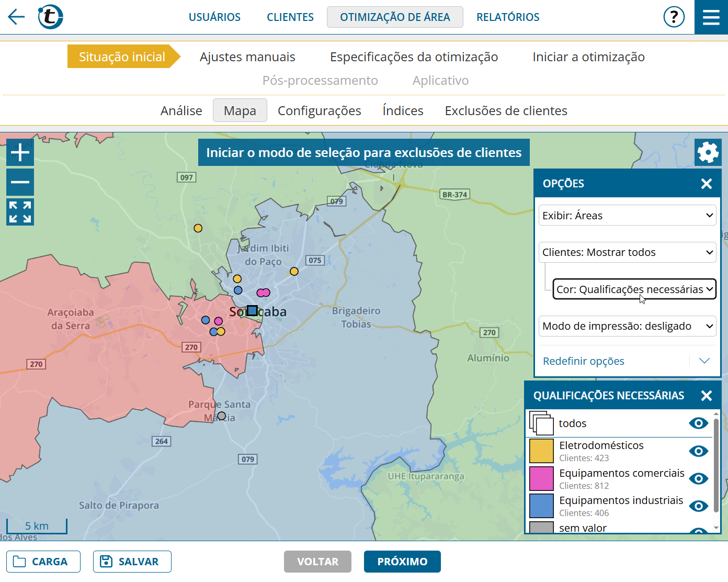Toggle visibility of Equipamentos industriais
Viewport: 728px width, 582px height.
(x=698, y=506)
